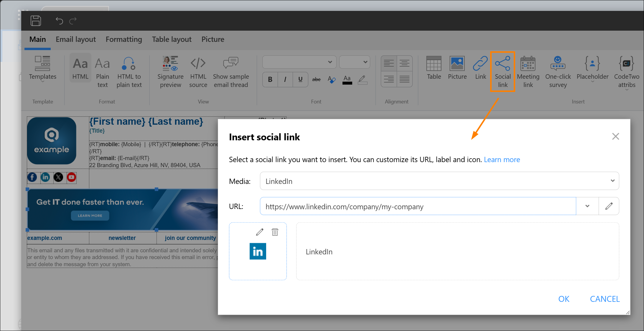Screen dimensions: 644x331
Task: Click the LinkedIn label text box
Action: pos(457,251)
